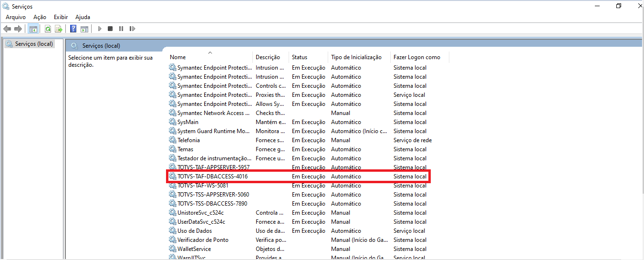644x260 pixels.
Task: Sort by Tipo de Inicialização column header
Action: (359, 57)
